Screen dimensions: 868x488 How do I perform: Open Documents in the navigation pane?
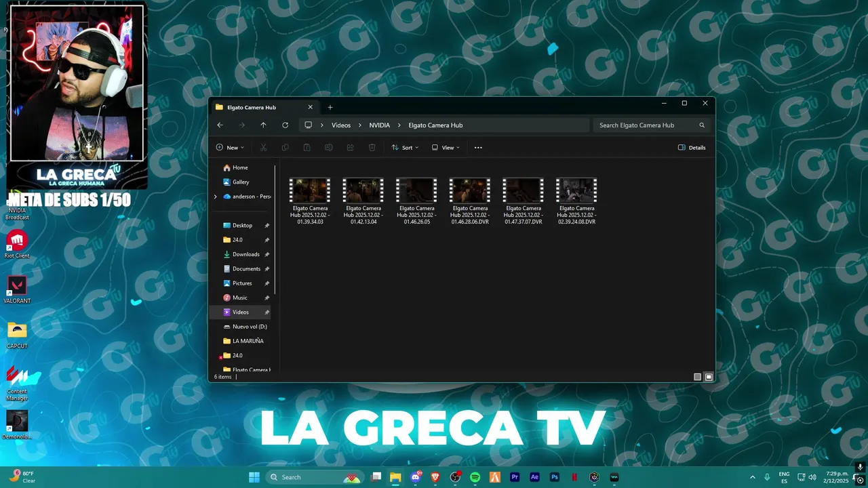246,268
